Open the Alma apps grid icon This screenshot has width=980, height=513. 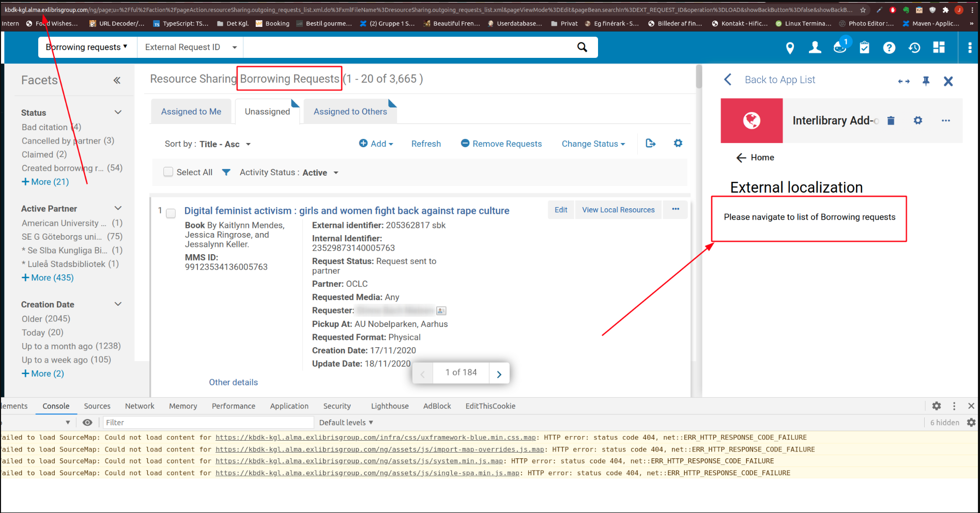[x=939, y=48]
